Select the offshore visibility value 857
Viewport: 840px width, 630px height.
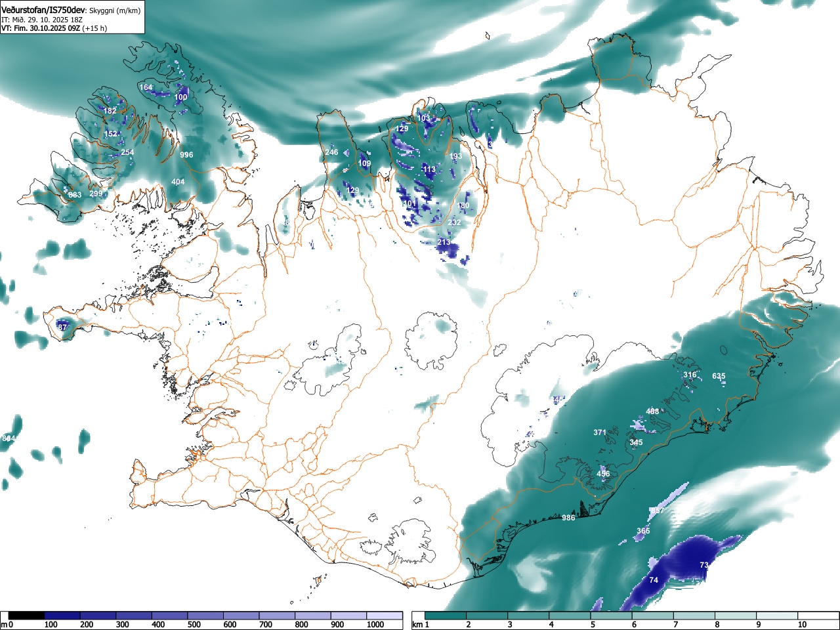657,511
